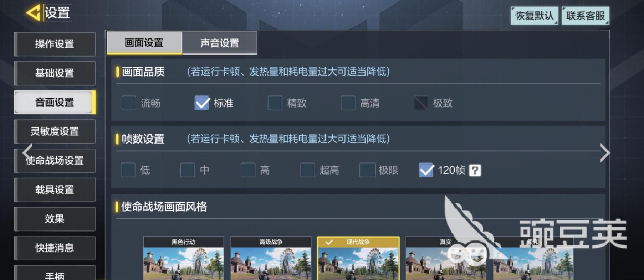Uncheck the 120帧 frame rate box

coord(426,170)
